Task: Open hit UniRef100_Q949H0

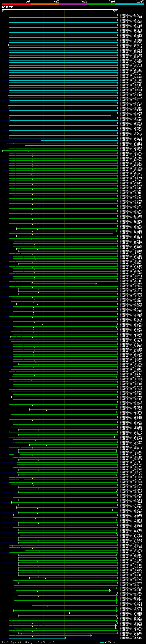Action: coord(131,110)
